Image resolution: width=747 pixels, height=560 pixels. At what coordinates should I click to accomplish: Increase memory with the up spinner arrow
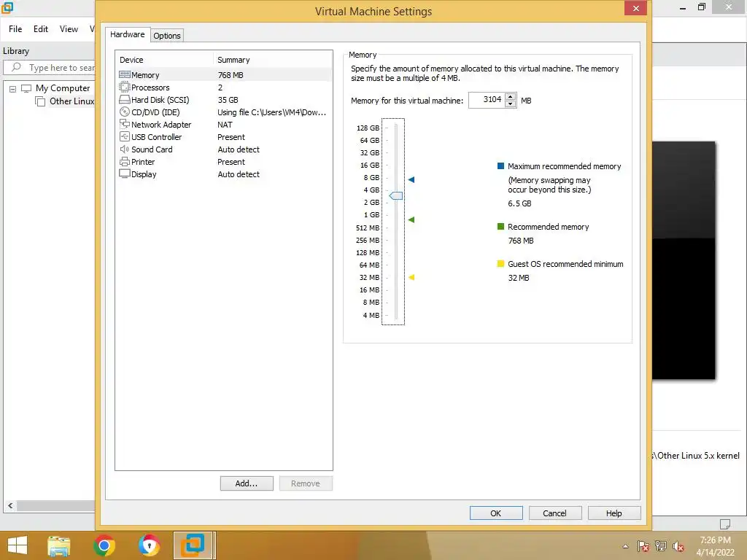coord(510,97)
